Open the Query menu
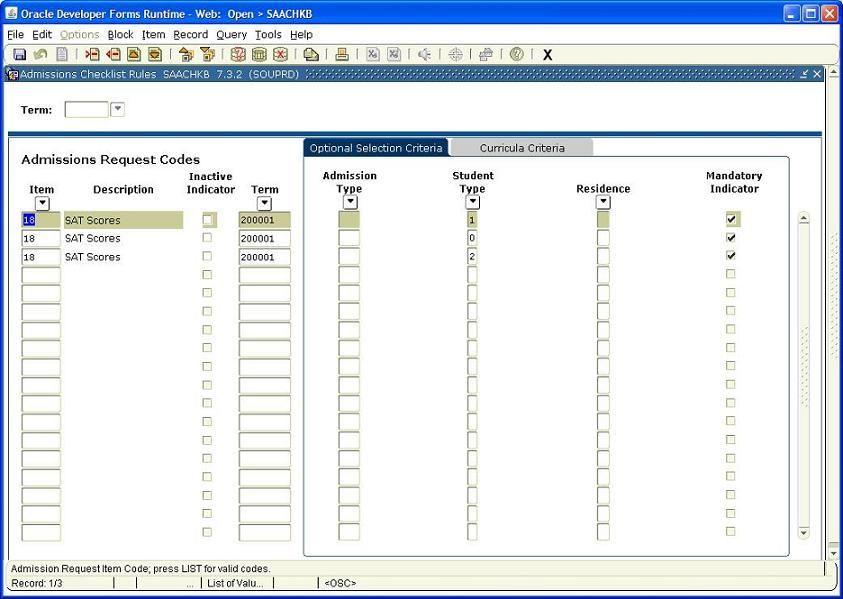The width and height of the screenshot is (843, 599). [x=232, y=34]
